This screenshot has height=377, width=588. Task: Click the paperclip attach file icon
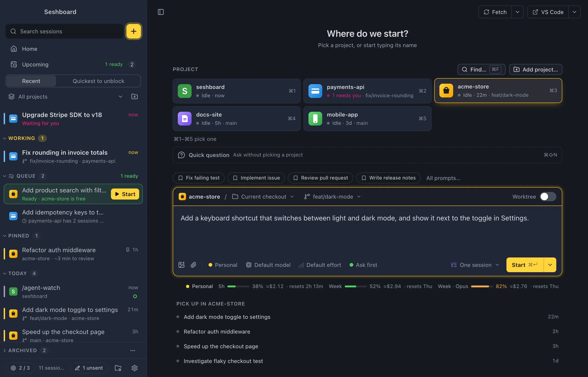[193, 265]
